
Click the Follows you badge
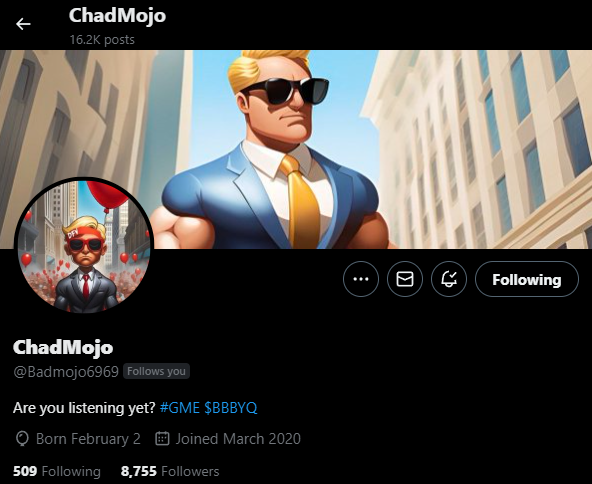click(156, 371)
